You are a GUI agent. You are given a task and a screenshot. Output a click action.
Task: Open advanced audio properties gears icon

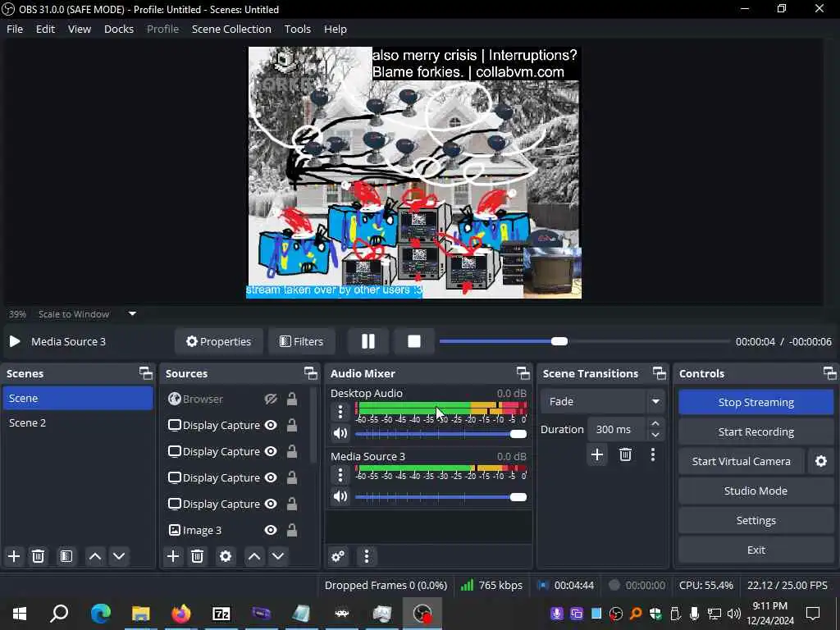tap(338, 556)
